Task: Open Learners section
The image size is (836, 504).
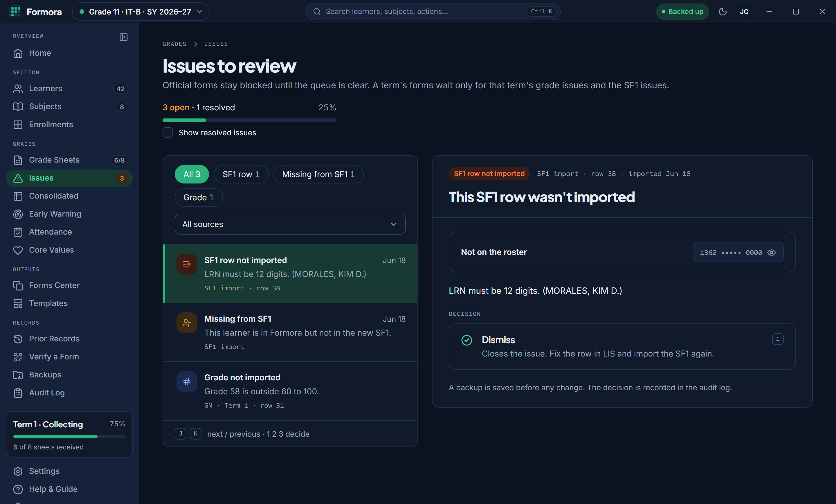Action: point(69,89)
